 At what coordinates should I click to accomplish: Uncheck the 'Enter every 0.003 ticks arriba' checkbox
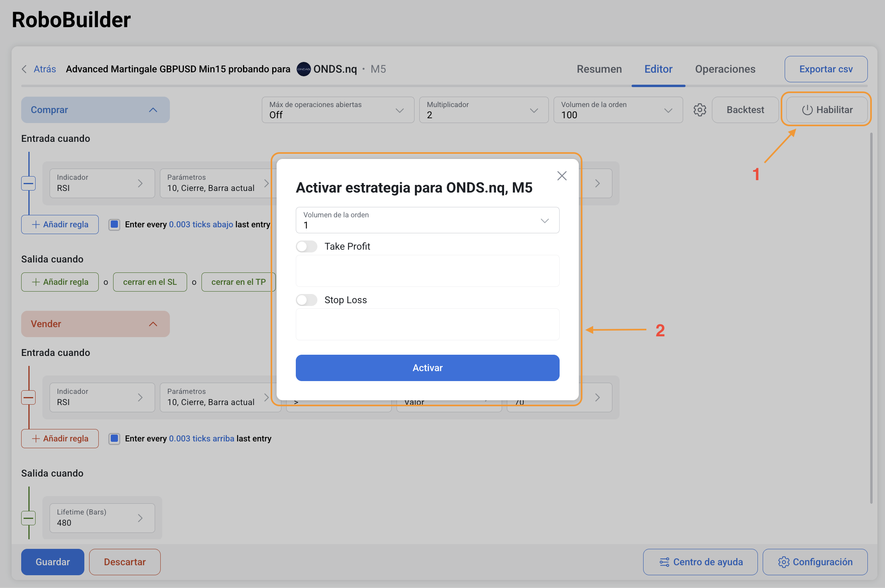click(114, 439)
